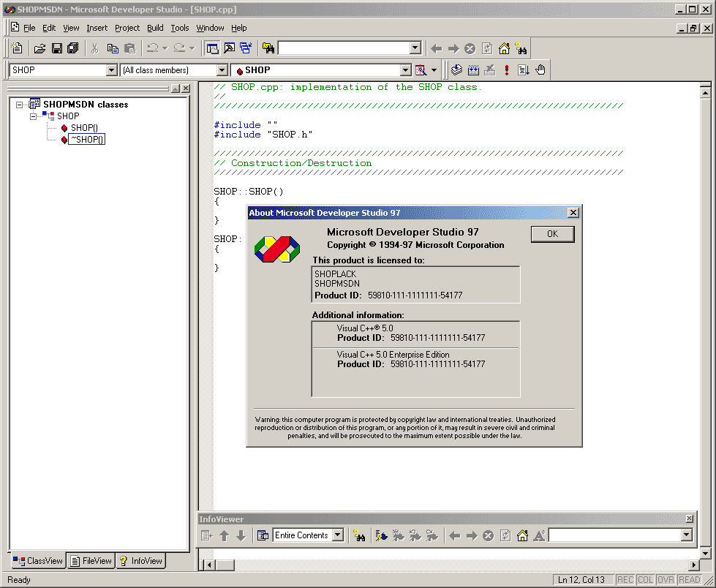Switch to the ClassView tab
Viewport: 716px width, 588px height.
(38, 561)
